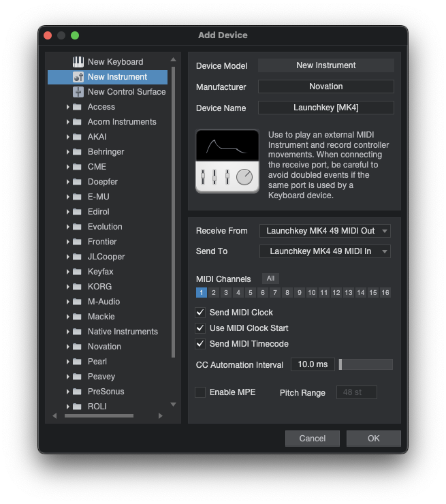Turn off Send MIDI Timecode
The height and width of the screenshot is (504, 446).
[200, 344]
